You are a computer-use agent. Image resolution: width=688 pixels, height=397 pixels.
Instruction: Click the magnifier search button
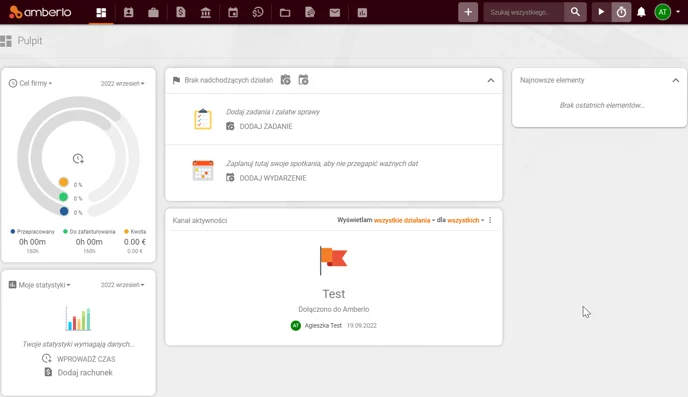575,12
